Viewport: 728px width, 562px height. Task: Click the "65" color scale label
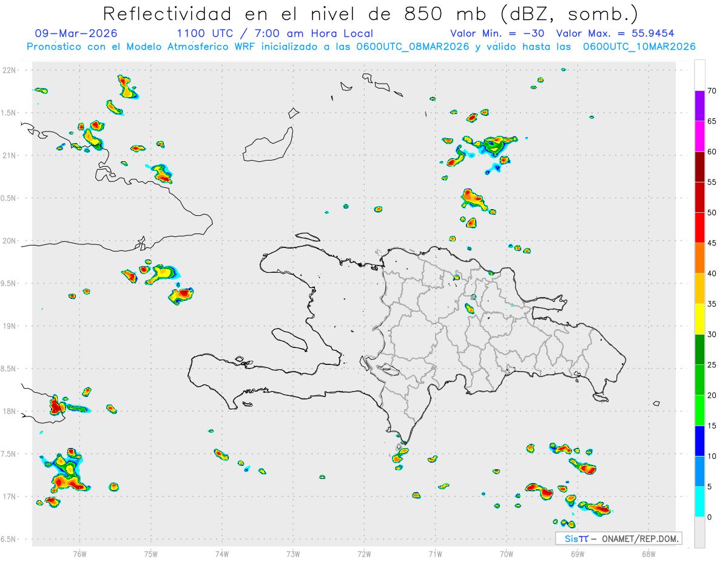pyautogui.click(x=712, y=121)
